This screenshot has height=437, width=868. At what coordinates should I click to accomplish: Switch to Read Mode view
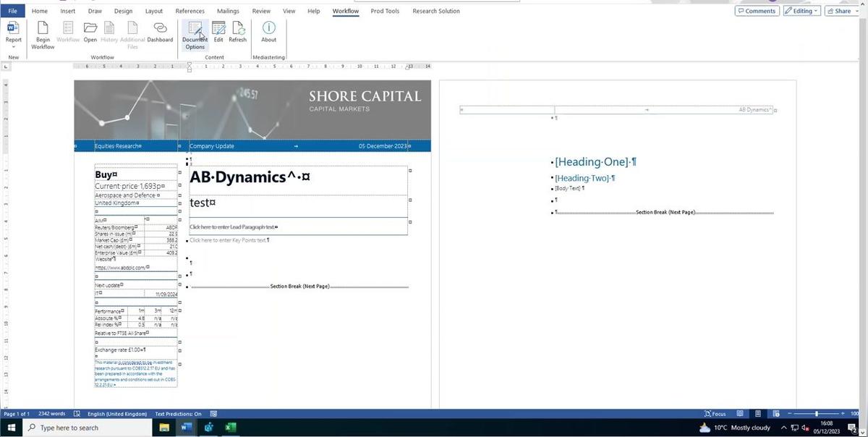click(x=739, y=414)
